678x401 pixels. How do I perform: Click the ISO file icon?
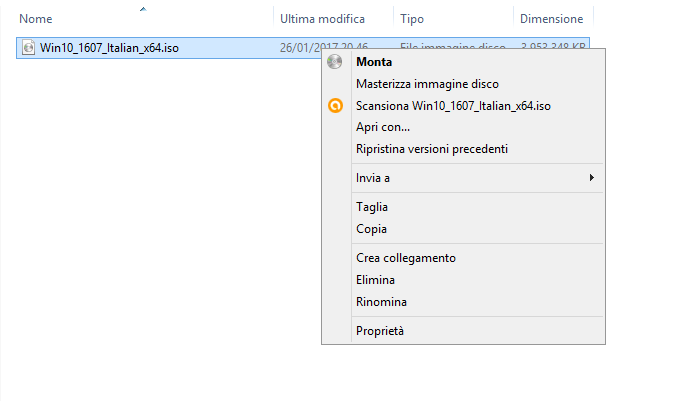point(29,48)
